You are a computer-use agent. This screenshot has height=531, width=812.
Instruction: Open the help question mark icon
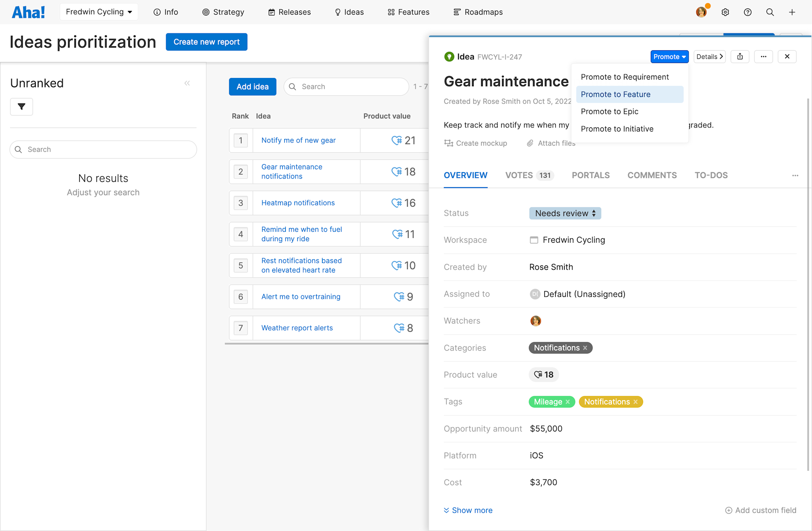(747, 12)
